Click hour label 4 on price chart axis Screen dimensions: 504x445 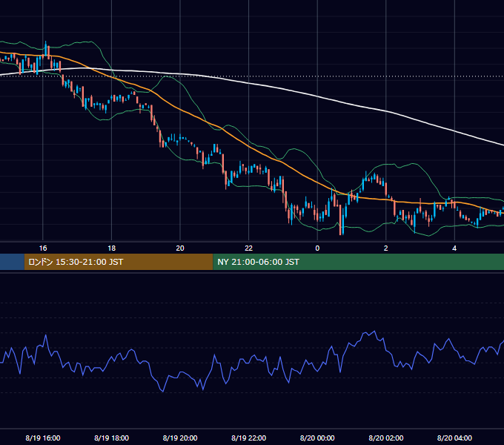coord(454,248)
